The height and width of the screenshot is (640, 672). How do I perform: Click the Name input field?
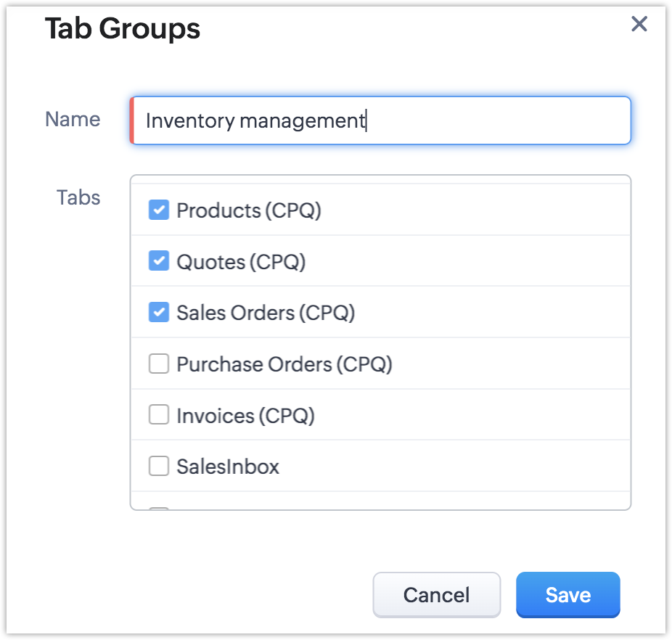[x=380, y=120]
